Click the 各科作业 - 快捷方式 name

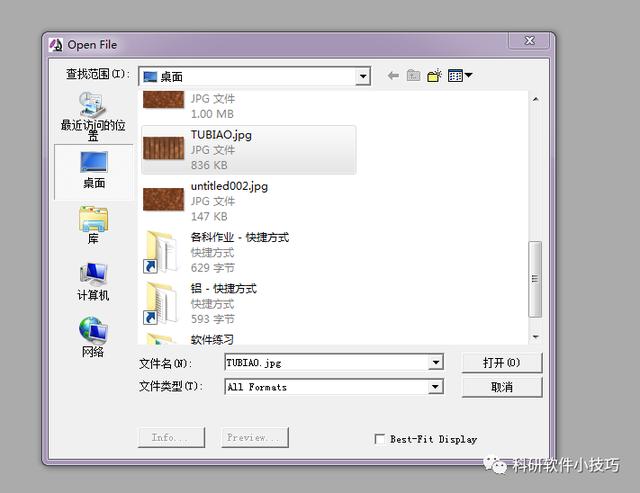240,238
